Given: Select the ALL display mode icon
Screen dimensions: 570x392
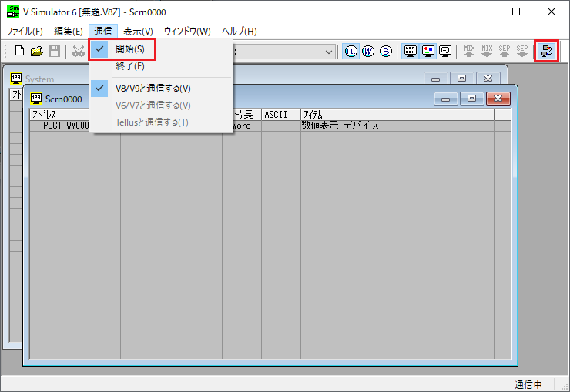Looking at the screenshot, I should [351, 52].
